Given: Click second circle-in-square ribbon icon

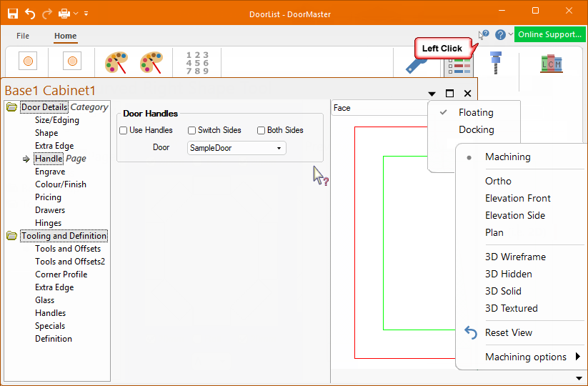Looking at the screenshot, I should [x=72, y=61].
